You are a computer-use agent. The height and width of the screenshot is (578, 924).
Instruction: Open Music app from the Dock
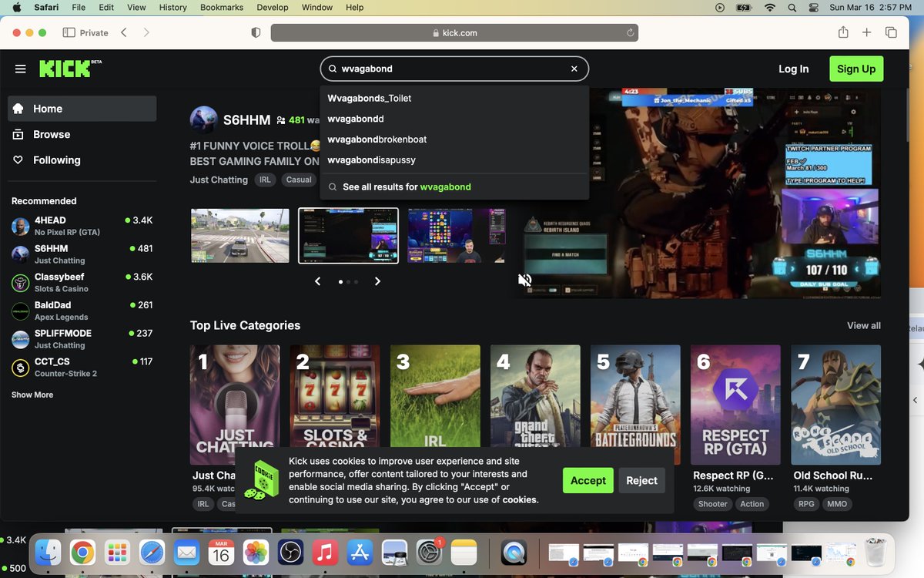[325, 552]
